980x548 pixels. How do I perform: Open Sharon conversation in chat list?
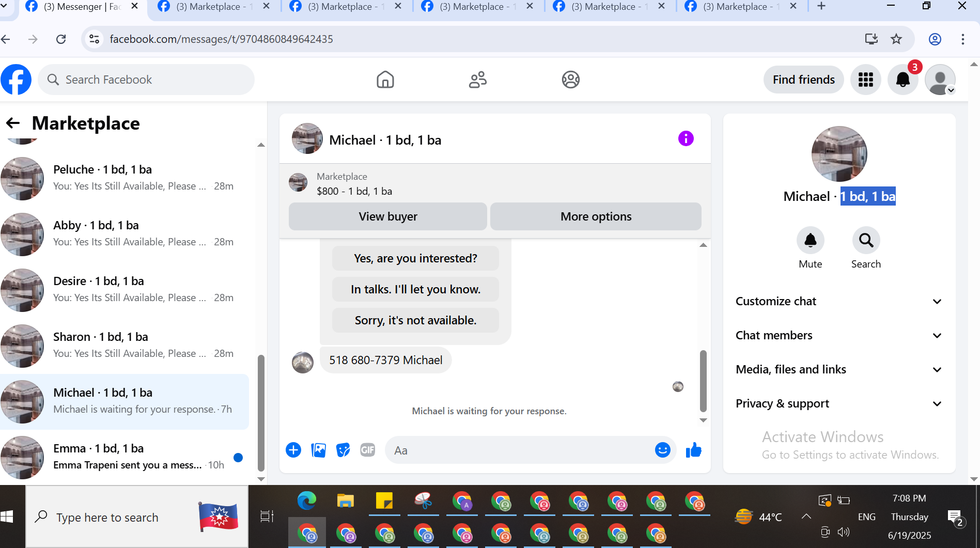(125, 346)
